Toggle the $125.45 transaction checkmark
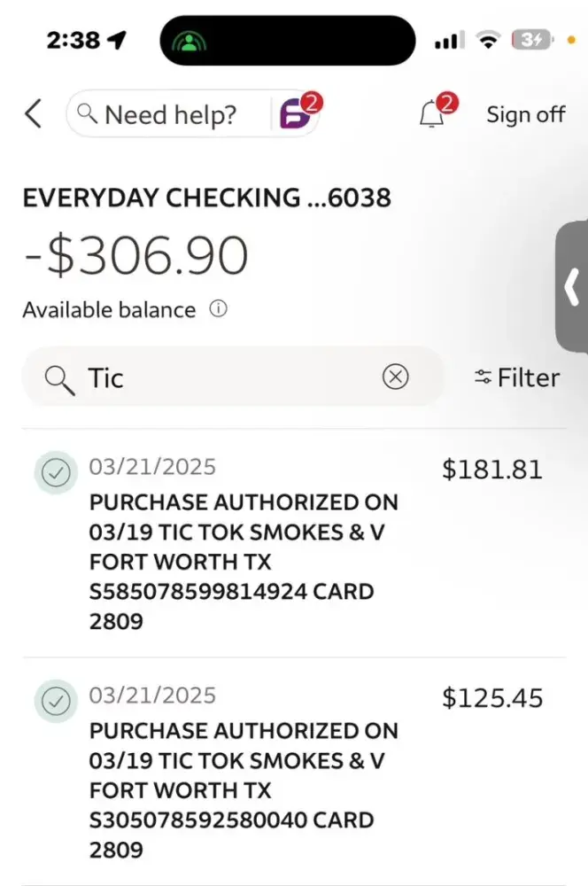Viewport: 588px width, 886px height. (56, 702)
